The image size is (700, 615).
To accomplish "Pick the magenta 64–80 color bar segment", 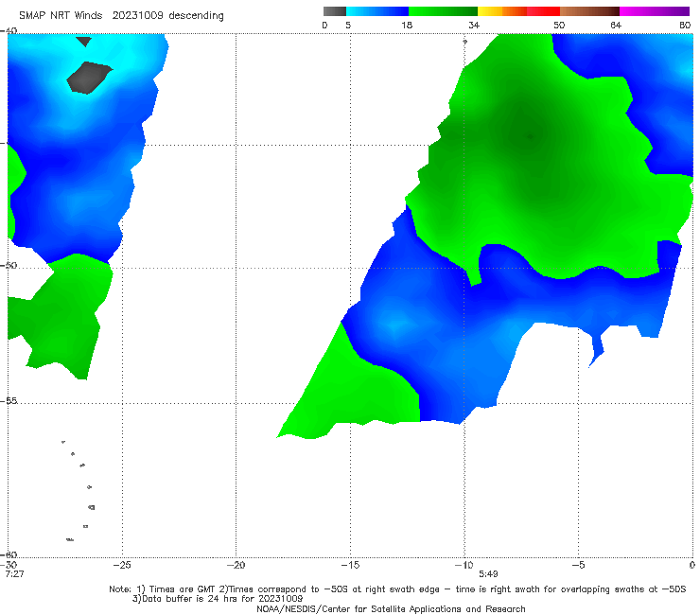I will click(655, 11).
